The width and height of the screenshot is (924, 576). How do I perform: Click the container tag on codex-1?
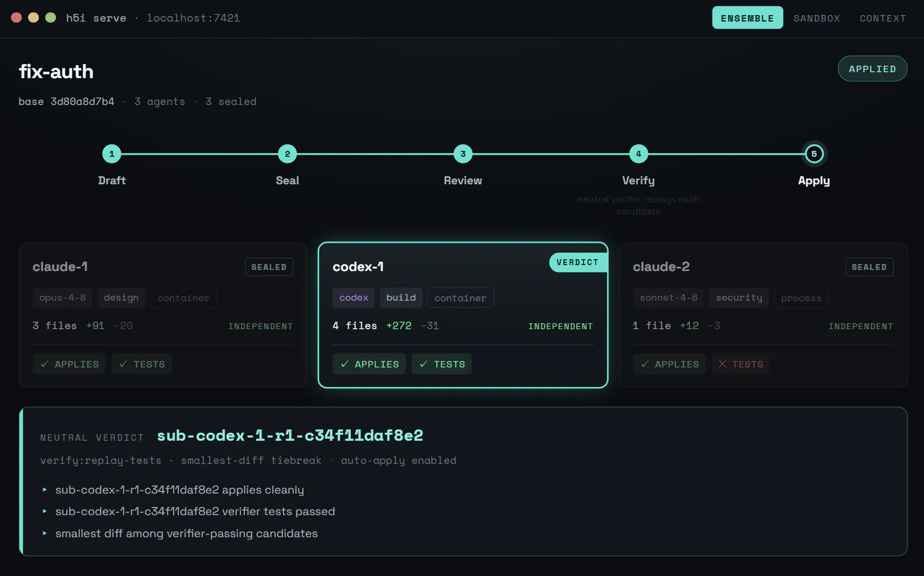coord(460,297)
